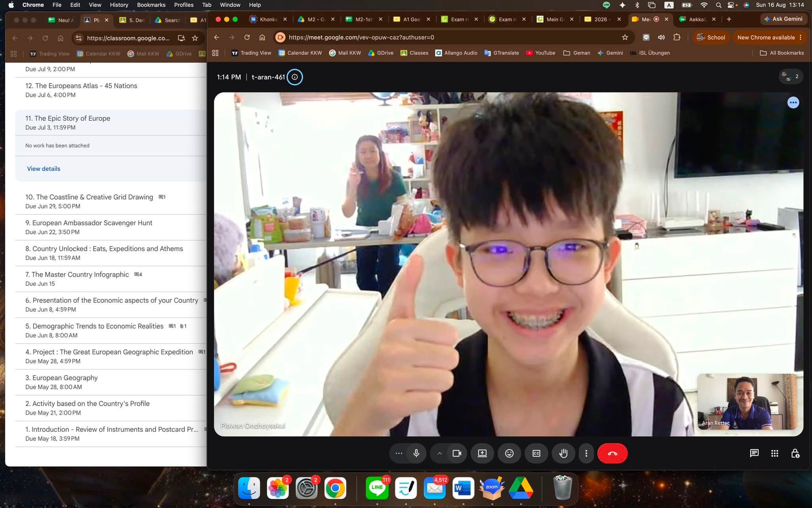Collapse the 11. The Epic Story of Europe assignment

[x=111, y=123]
